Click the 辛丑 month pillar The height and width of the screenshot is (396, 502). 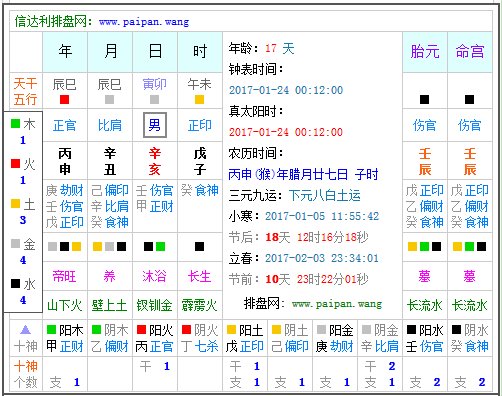click(x=110, y=161)
